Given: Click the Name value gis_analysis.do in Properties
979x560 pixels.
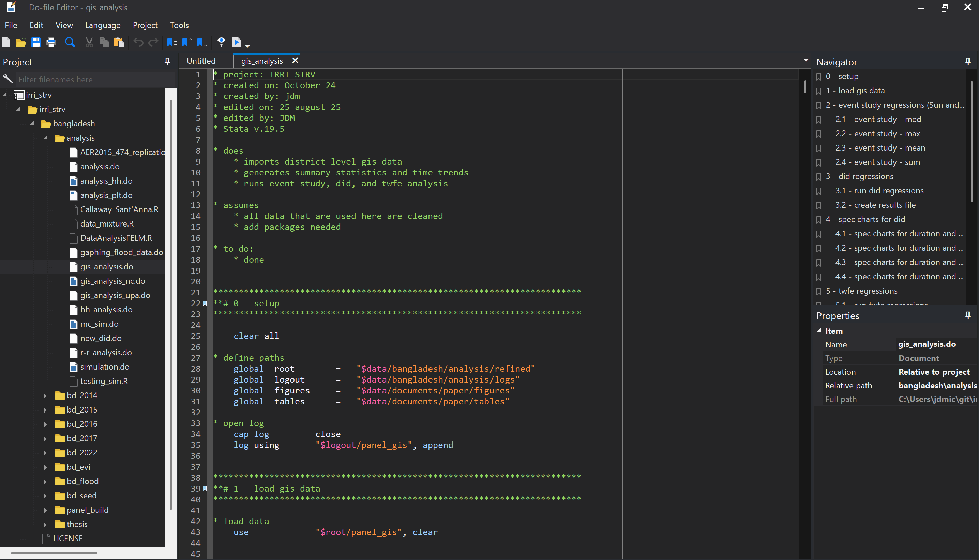Looking at the screenshot, I should click(x=927, y=344).
